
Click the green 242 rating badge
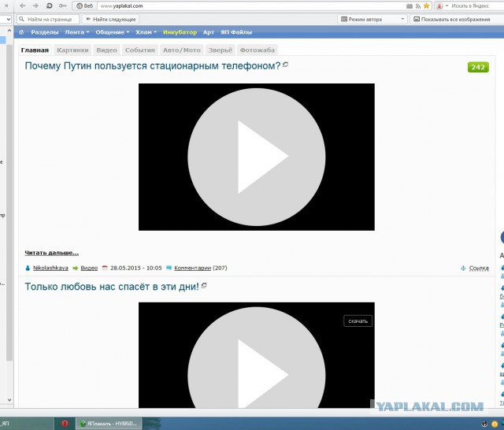(478, 67)
